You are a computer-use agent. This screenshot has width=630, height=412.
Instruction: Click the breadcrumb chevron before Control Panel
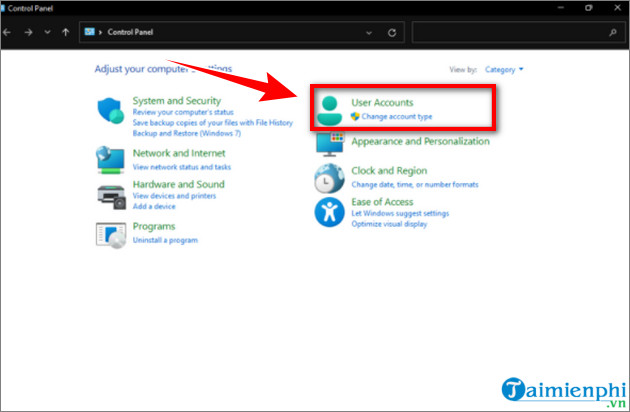click(100, 32)
